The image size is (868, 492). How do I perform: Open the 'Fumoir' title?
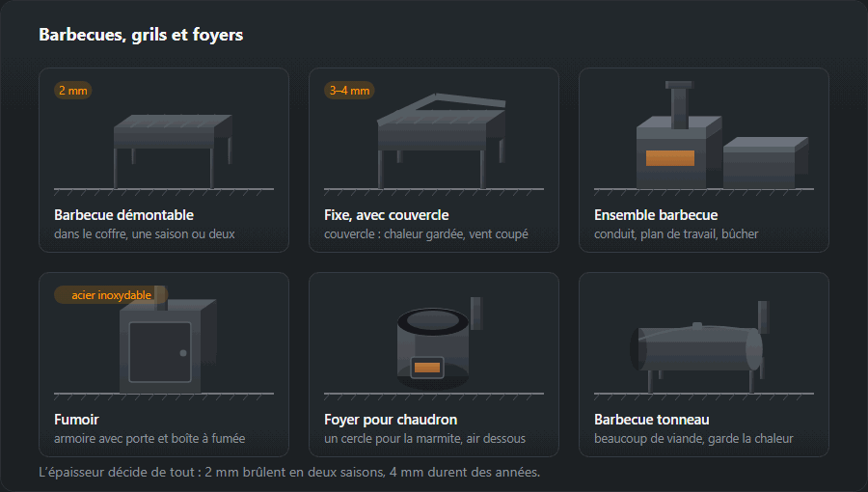(x=76, y=420)
